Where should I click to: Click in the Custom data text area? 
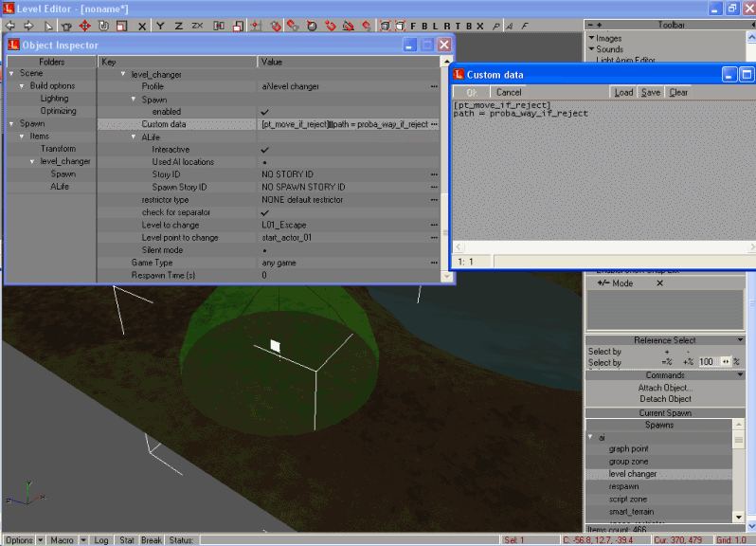pos(603,171)
